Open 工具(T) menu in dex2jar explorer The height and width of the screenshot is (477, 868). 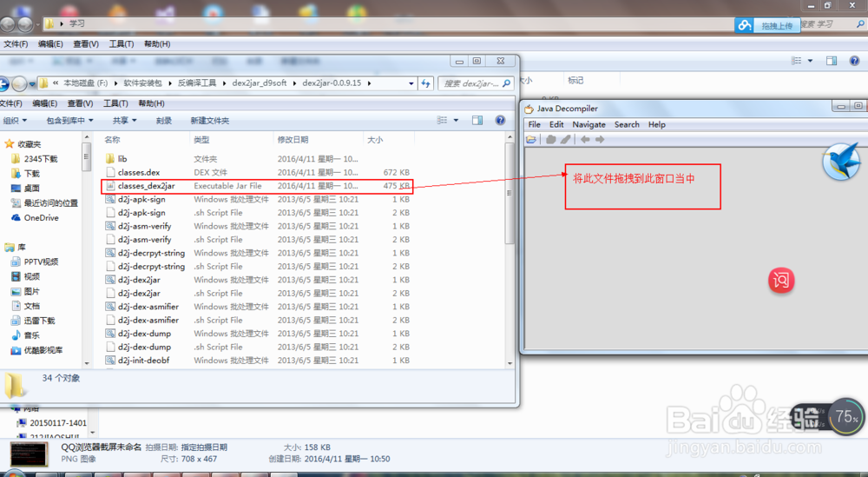tap(115, 103)
